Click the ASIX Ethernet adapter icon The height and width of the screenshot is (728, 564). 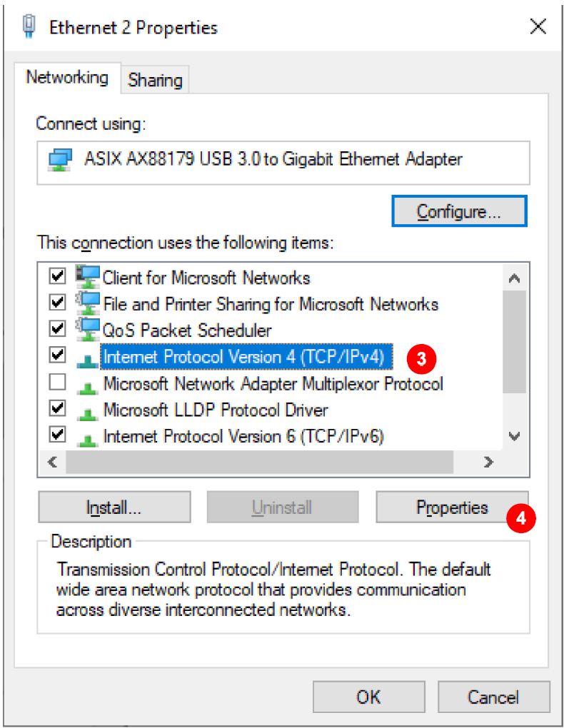[x=61, y=160]
